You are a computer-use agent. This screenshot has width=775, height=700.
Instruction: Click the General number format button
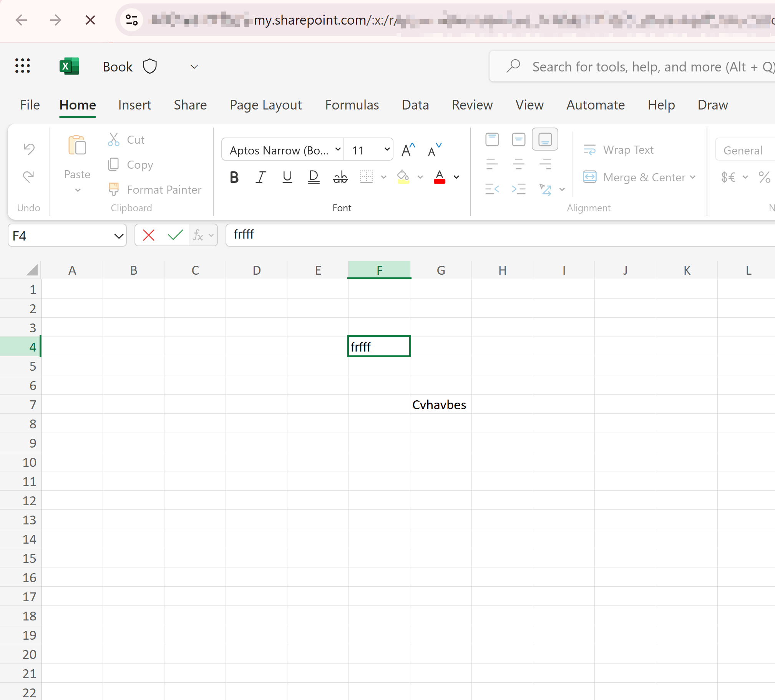click(742, 150)
